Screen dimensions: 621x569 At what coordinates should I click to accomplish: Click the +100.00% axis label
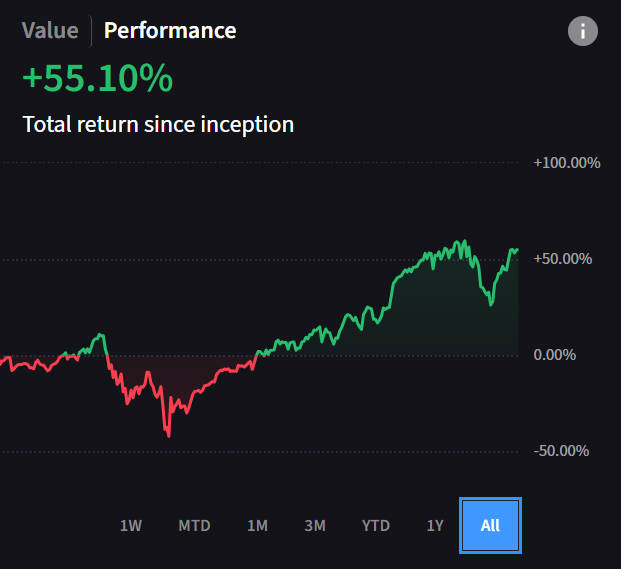[x=567, y=162]
